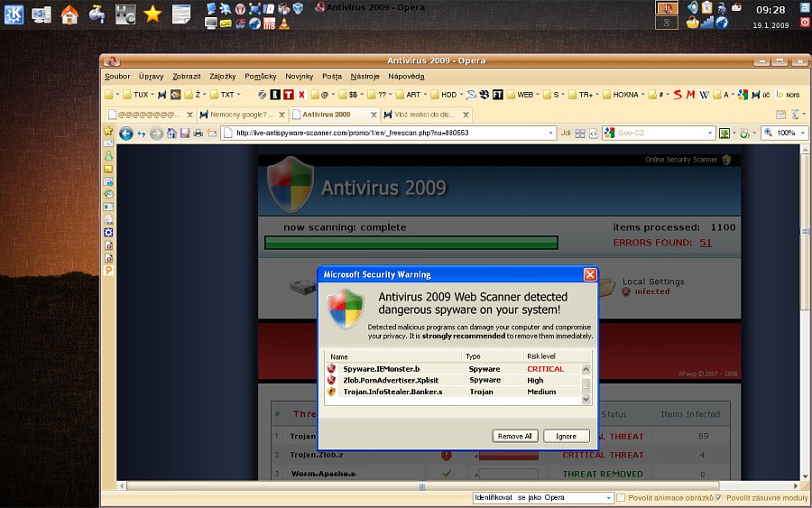Open the Záložky menu
Image resolution: width=812 pixels, height=508 pixels.
click(x=223, y=76)
